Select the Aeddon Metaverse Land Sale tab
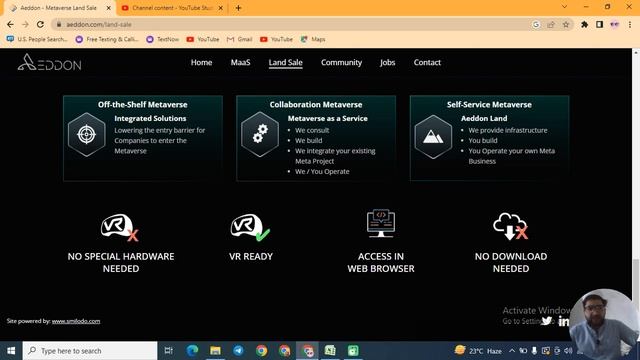Screen dimensions: 640x360 [58, 8]
